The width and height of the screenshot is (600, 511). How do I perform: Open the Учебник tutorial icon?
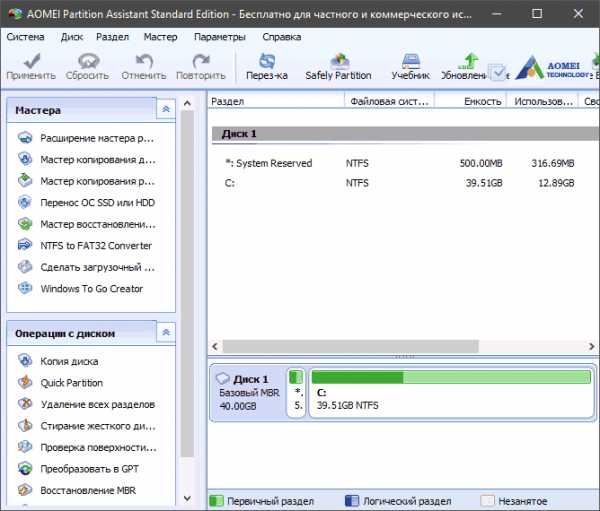click(x=411, y=60)
